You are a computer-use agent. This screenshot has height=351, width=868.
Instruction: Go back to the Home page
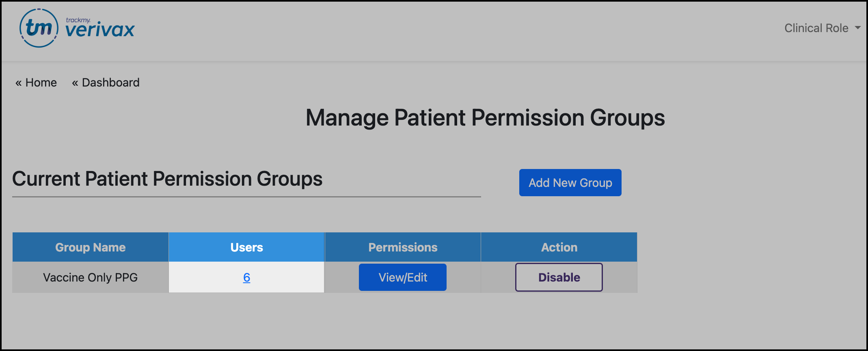coord(41,82)
